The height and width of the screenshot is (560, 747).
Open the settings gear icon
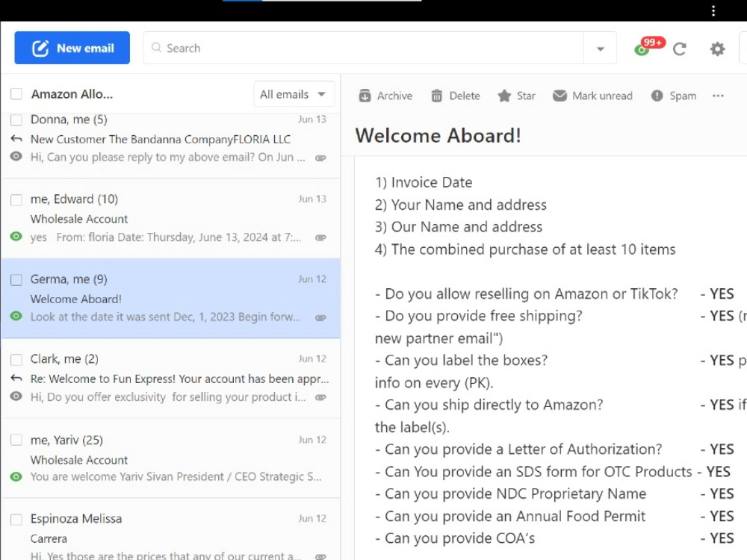[717, 49]
